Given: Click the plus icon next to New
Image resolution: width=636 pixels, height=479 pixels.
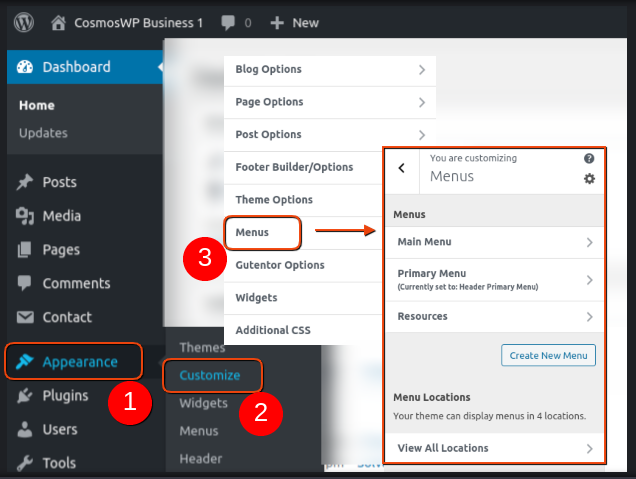Looking at the screenshot, I should (x=277, y=23).
